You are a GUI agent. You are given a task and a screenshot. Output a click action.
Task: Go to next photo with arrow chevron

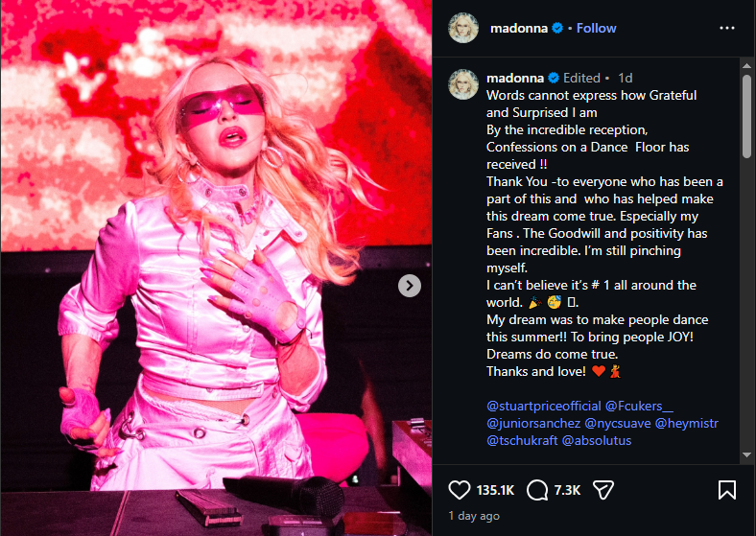tap(410, 286)
